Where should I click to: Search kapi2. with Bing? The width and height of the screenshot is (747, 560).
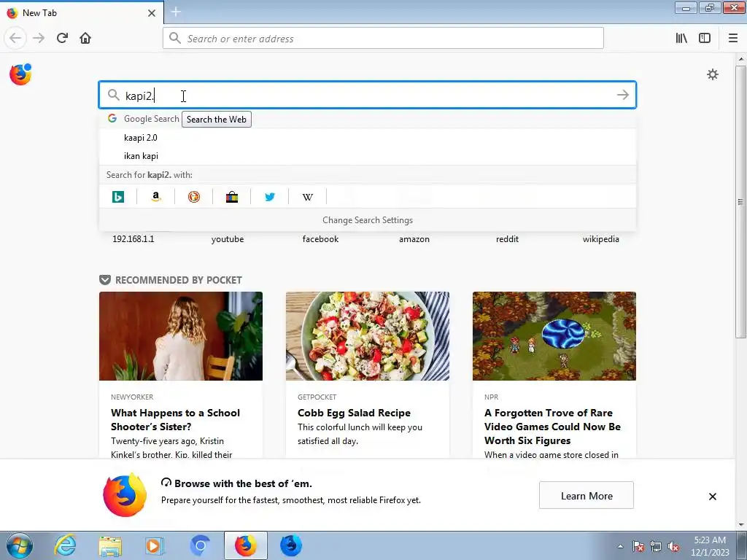click(117, 196)
